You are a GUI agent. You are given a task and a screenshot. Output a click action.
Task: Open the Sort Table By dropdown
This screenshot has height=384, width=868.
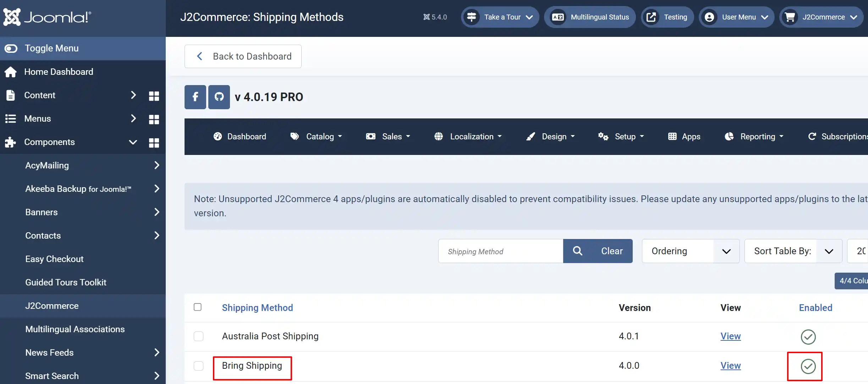[793, 251]
